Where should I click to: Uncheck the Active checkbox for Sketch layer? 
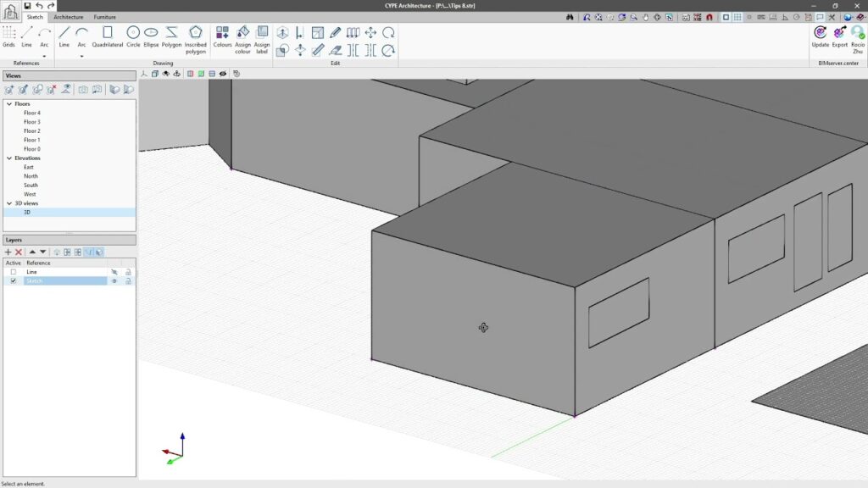click(13, 280)
